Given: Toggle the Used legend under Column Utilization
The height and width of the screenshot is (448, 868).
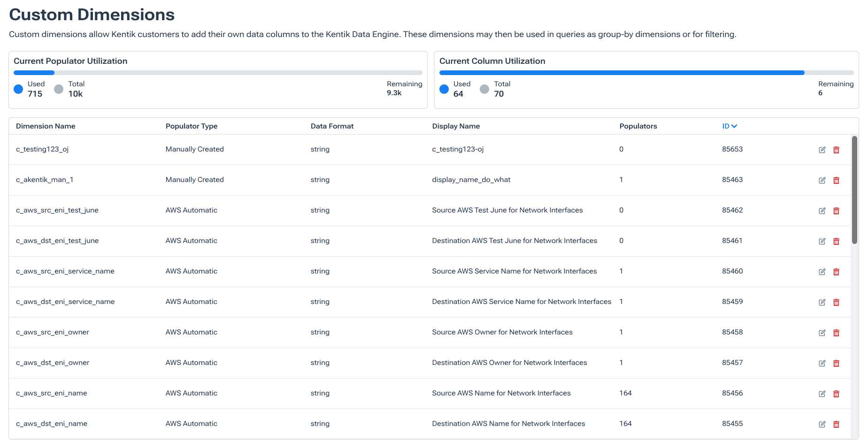Looking at the screenshot, I should (x=456, y=89).
